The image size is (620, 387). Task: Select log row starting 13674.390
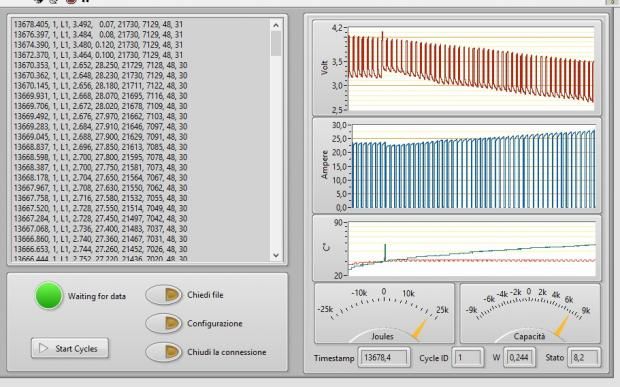pyautogui.click(x=98, y=45)
